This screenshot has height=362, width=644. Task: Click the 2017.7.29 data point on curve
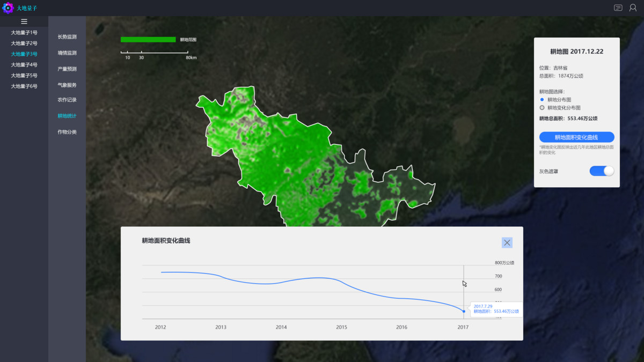point(464,311)
